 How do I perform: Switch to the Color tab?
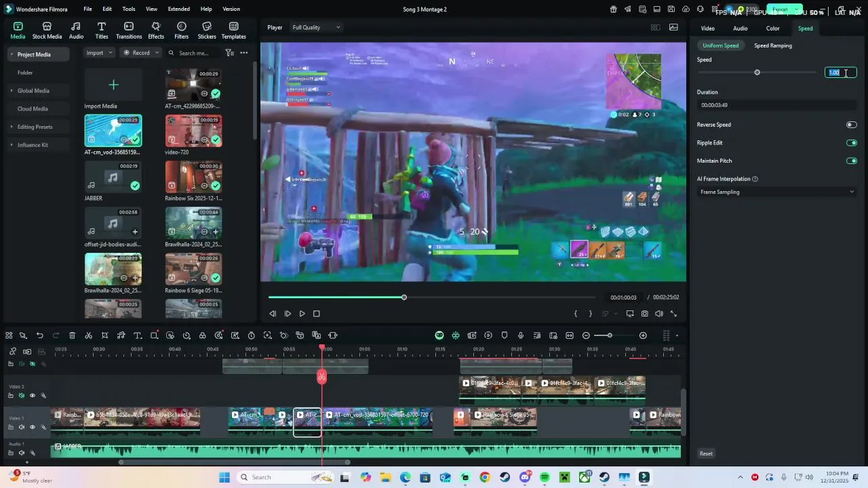pyautogui.click(x=773, y=28)
